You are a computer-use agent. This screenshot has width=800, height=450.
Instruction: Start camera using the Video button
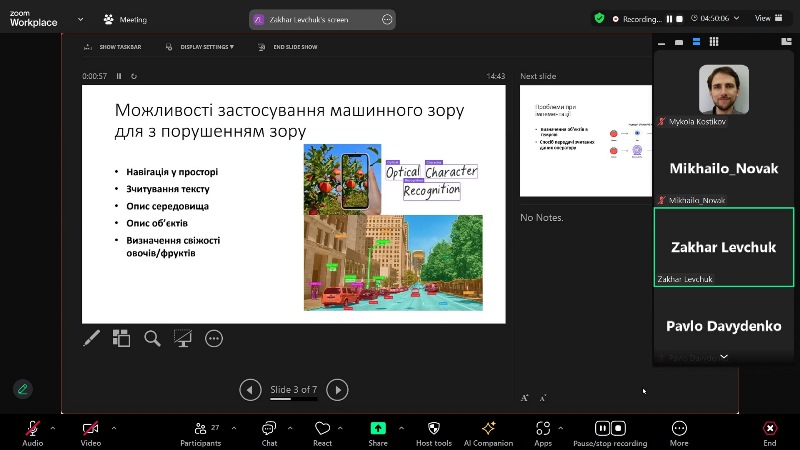(90, 433)
